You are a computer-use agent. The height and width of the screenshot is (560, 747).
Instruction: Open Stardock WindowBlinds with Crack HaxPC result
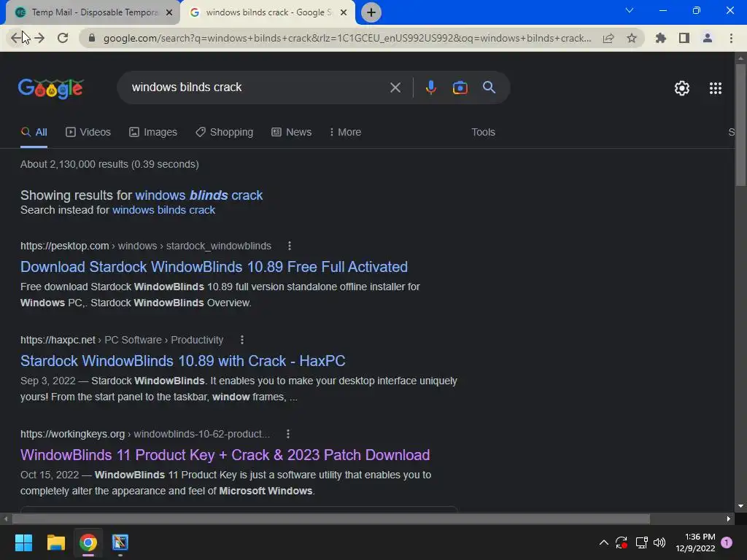pos(183,361)
